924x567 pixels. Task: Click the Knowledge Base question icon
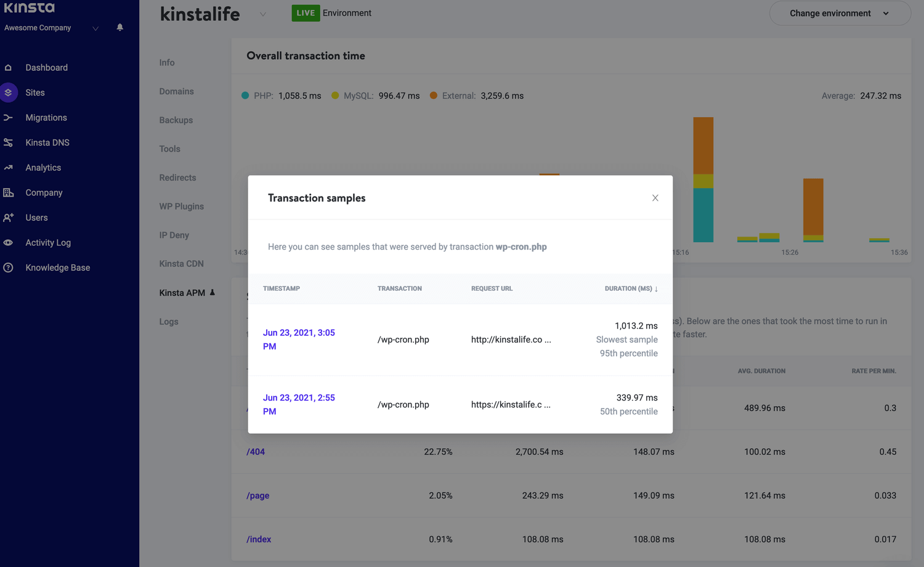tap(8, 267)
